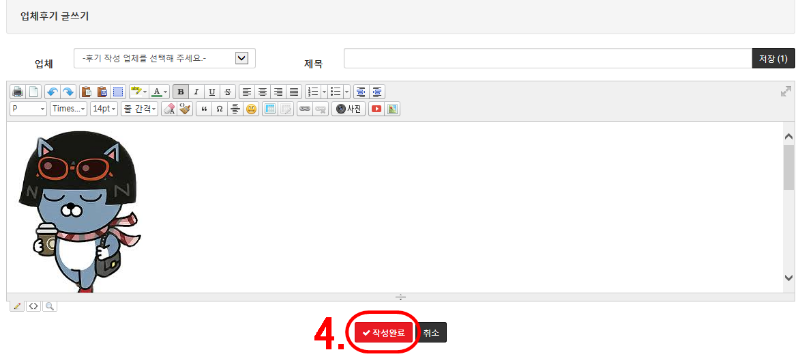The height and width of the screenshot is (363, 800).
Task: Toggle bold formatting
Action: (x=181, y=92)
